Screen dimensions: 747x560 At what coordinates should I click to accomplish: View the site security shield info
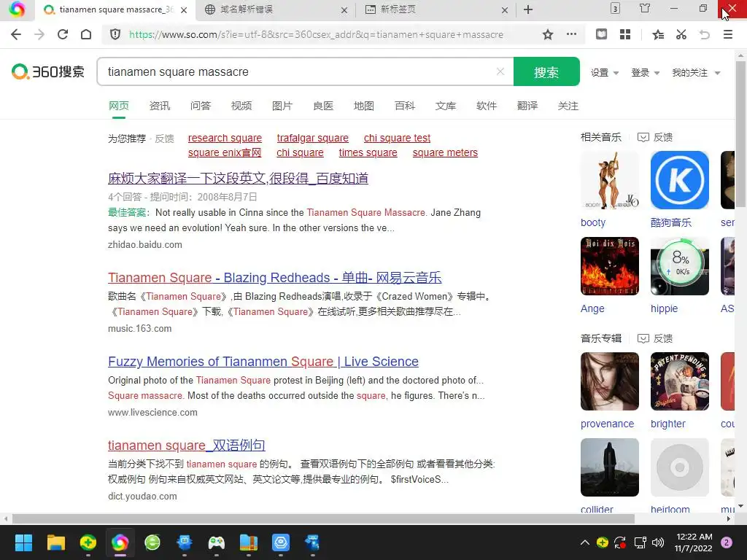click(x=115, y=34)
